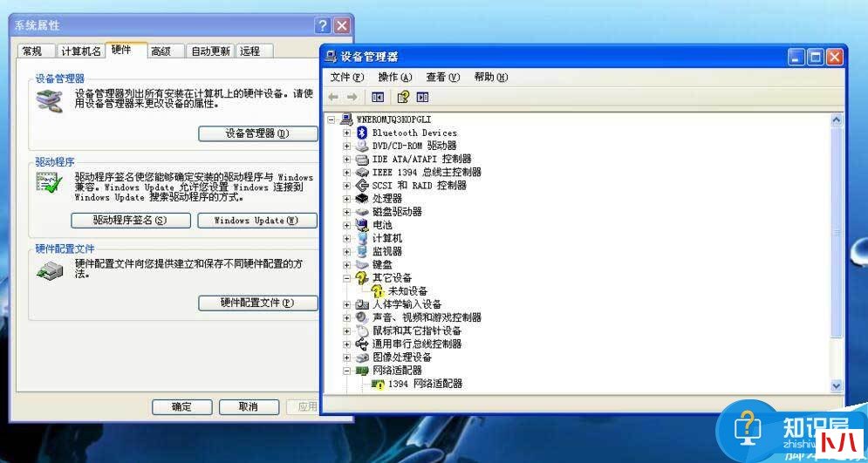Expand the 通用串行总线控制器 node

point(346,344)
